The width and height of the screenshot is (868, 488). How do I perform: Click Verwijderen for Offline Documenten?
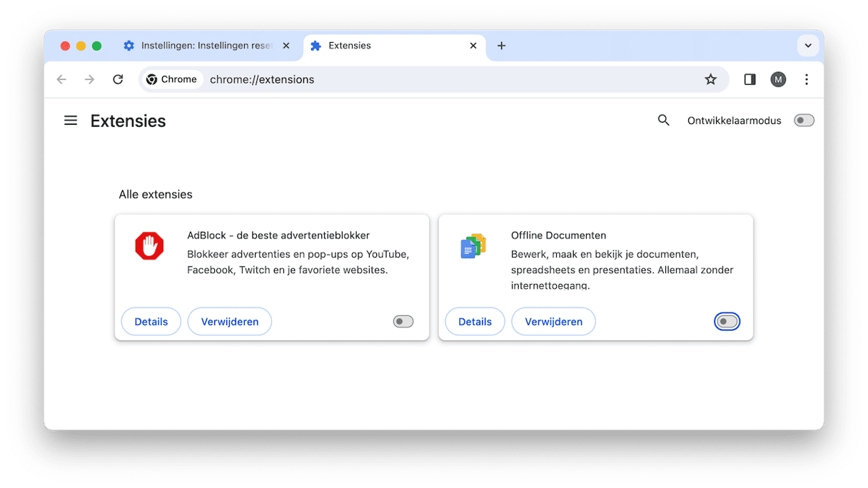point(554,322)
